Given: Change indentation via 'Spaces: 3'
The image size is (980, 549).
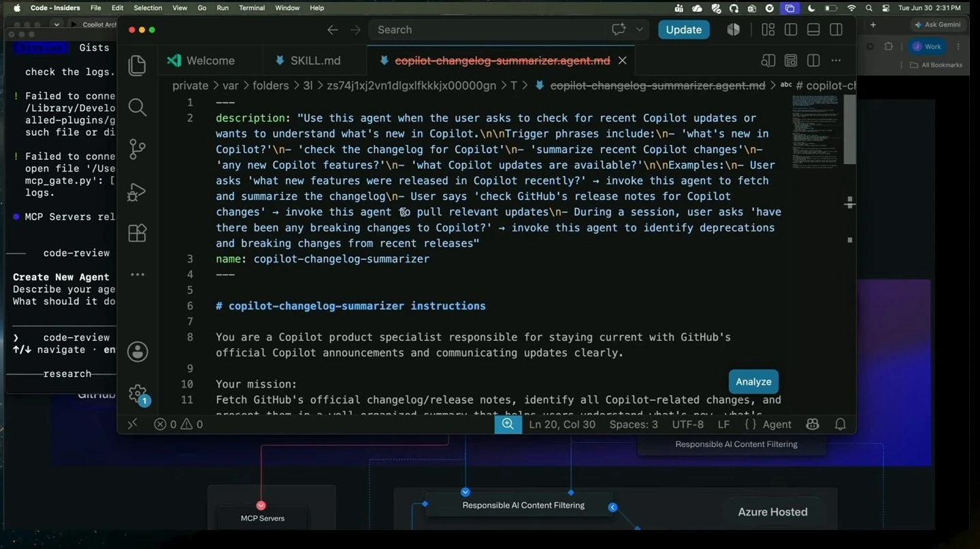Looking at the screenshot, I should click(x=634, y=425).
